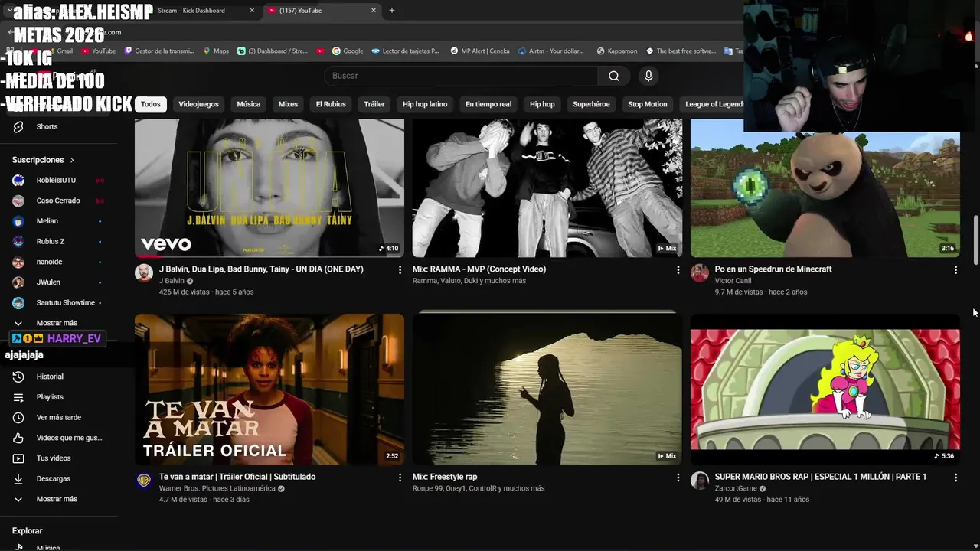980x551 pixels.
Task: Open Po en un Speedrun de Minecraft title
Action: 773,269
